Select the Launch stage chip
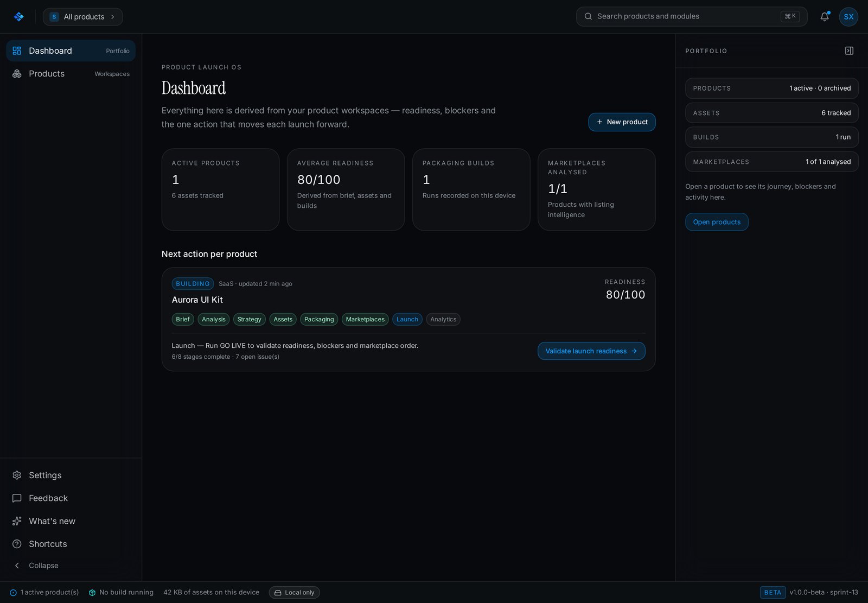Screen dimensions: 868x603 coord(407,319)
